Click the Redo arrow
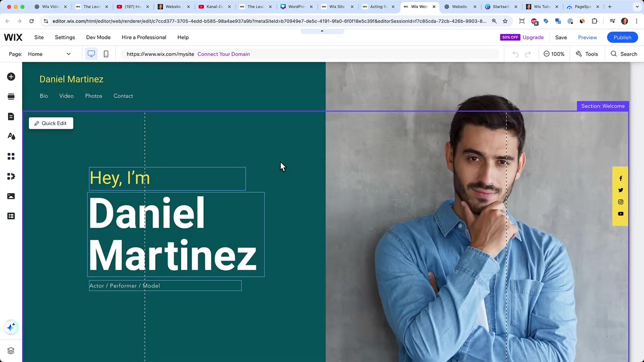This screenshot has height=362, width=644. tap(528, 54)
